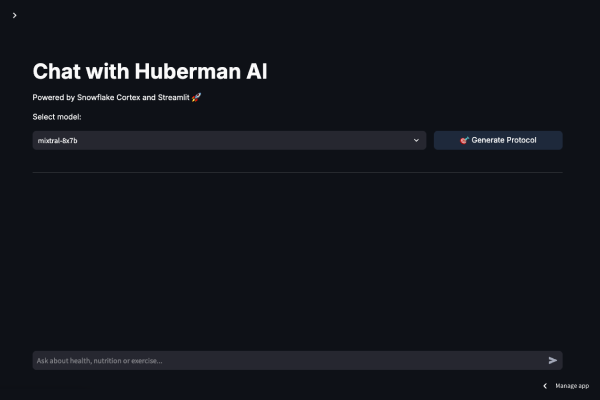600x400 pixels.
Task: Click the chevron icon beside Manage app
Action: pyautogui.click(x=545, y=385)
